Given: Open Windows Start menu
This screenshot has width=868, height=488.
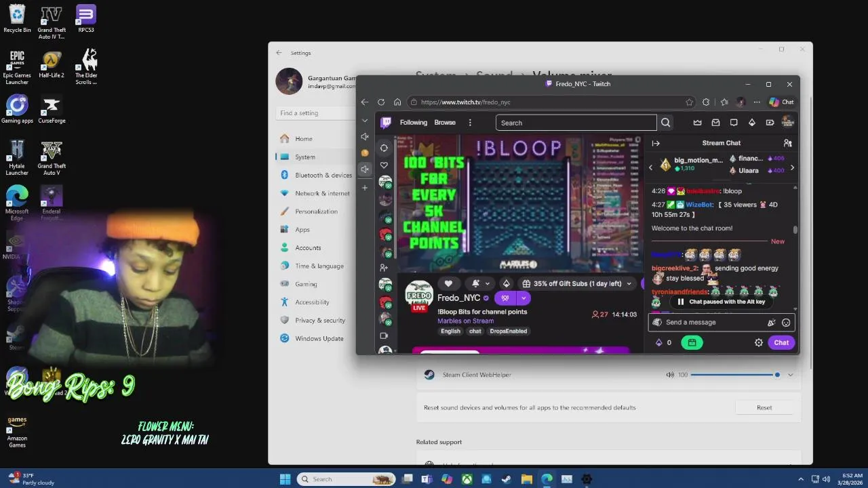Looking at the screenshot, I should pyautogui.click(x=285, y=479).
